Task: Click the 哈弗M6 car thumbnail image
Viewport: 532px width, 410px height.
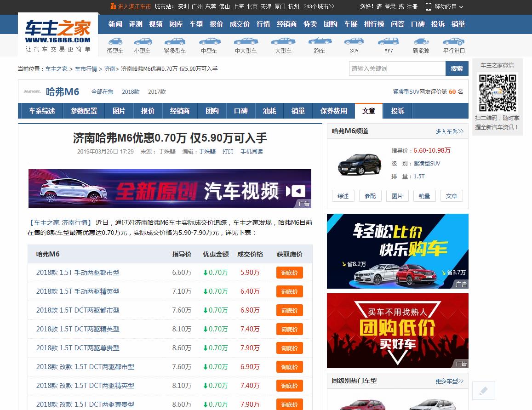Action: [360, 164]
